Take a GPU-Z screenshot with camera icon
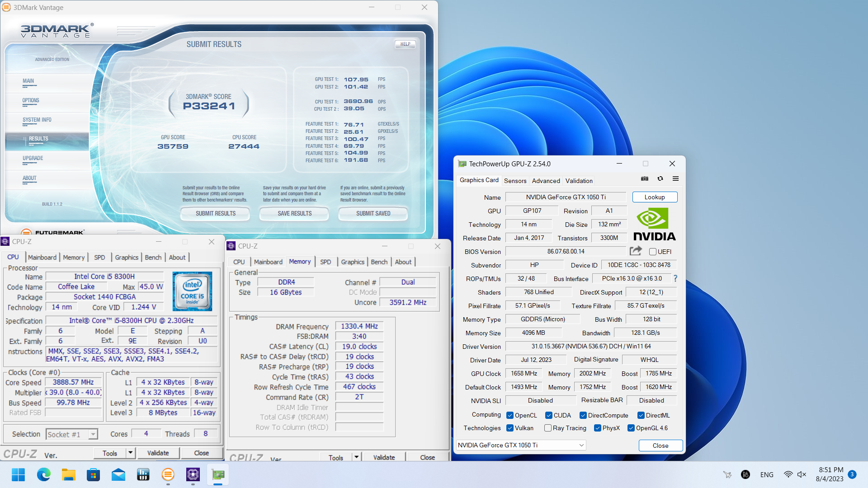The height and width of the screenshot is (488, 868). [x=645, y=179]
